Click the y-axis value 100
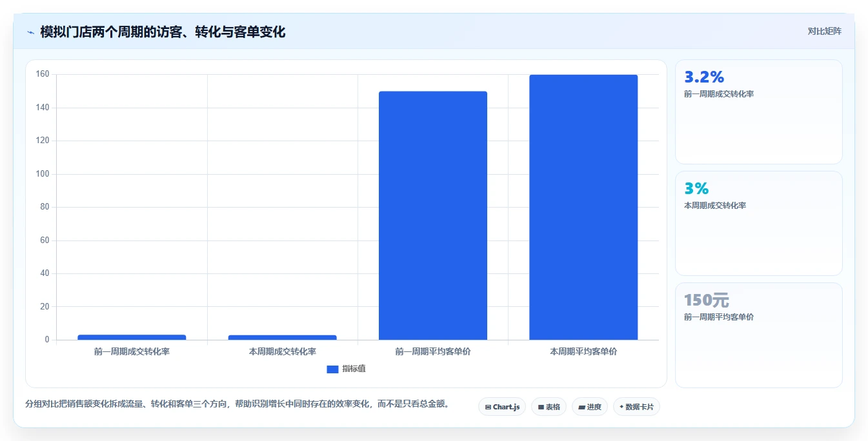This screenshot has width=868, height=441. (43, 174)
